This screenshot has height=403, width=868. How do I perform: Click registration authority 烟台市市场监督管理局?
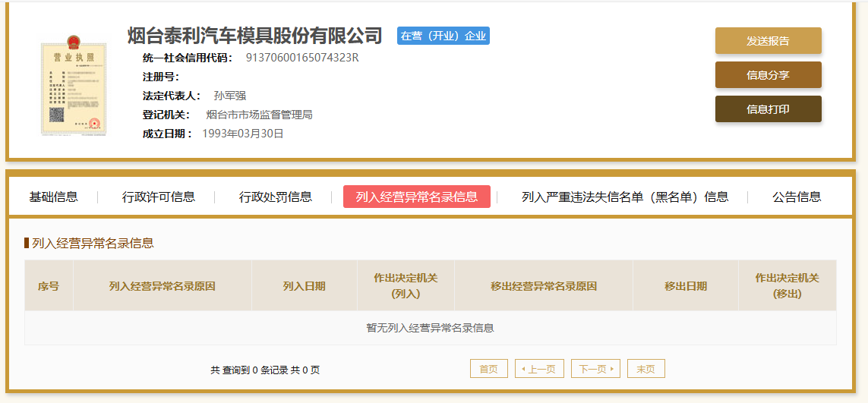[260, 115]
